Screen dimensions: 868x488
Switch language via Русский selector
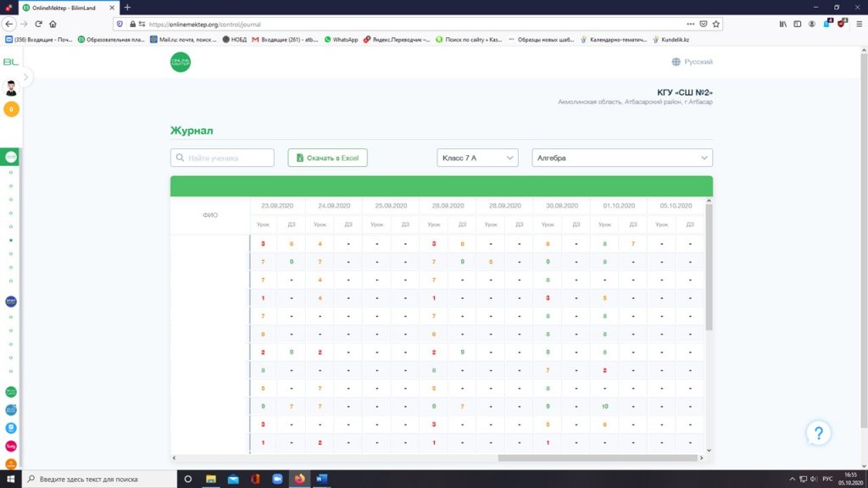pyautogui.click(x=698, y=62)
